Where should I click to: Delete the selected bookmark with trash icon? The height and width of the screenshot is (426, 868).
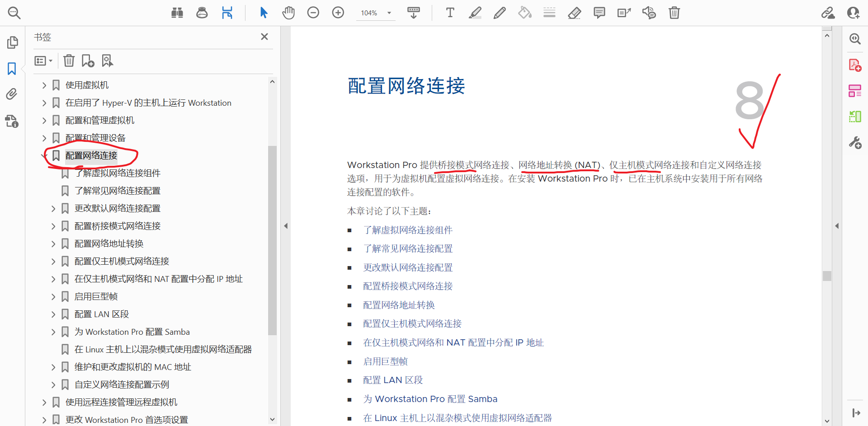point(69,61)
